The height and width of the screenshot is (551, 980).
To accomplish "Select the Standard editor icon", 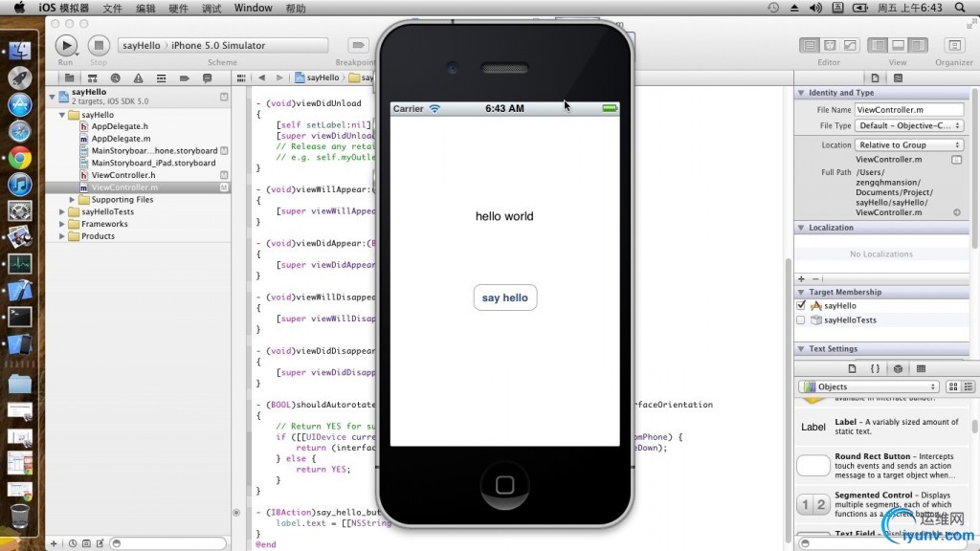I will [x=810, y=46].
